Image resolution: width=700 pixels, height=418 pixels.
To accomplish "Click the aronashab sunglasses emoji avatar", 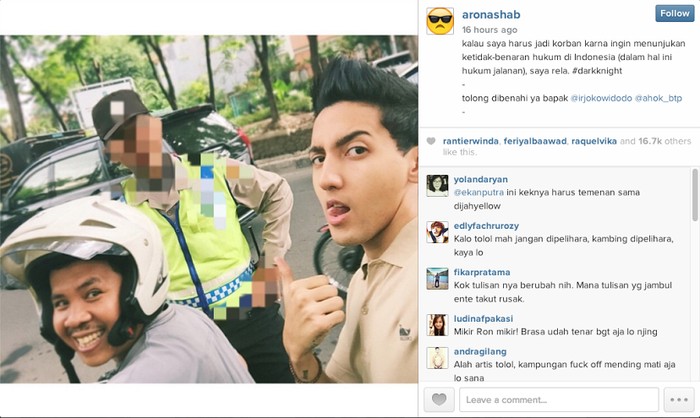I will 440,21.
